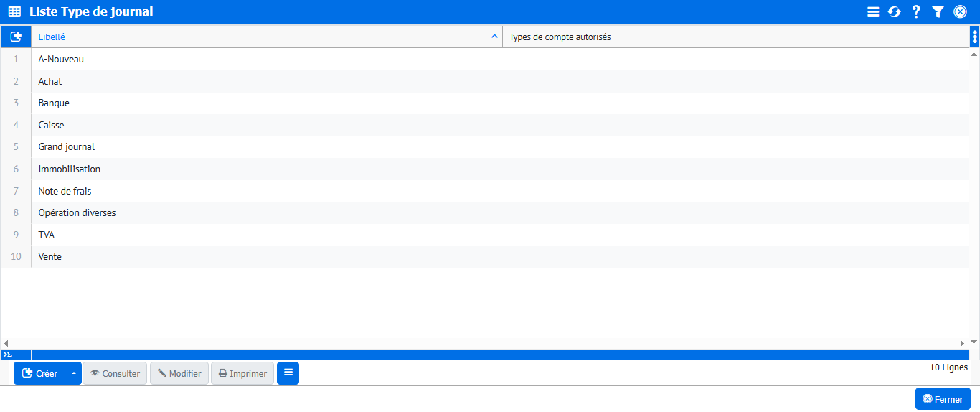Click horizontal scrollbar right arrow

[963, 344]
